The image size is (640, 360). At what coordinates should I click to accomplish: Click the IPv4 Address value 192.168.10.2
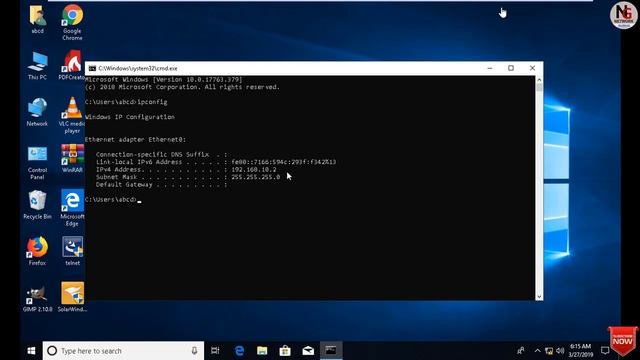point(254,169)
